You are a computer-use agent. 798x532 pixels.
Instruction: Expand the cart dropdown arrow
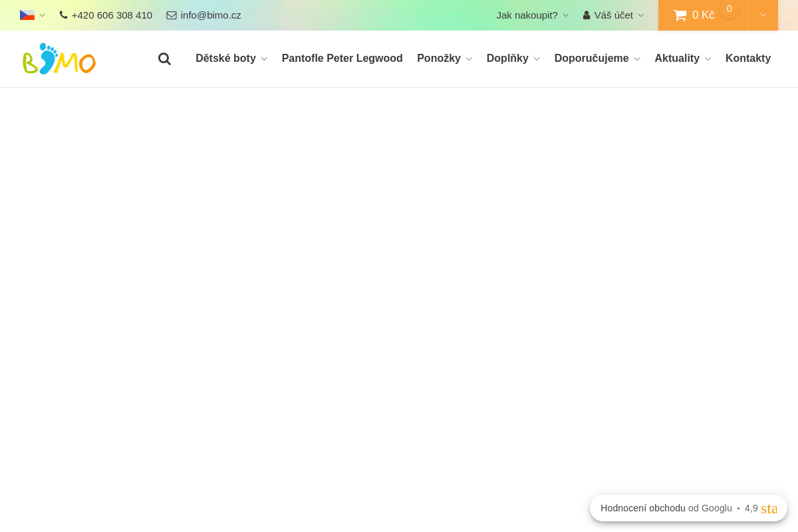point(763,15)
